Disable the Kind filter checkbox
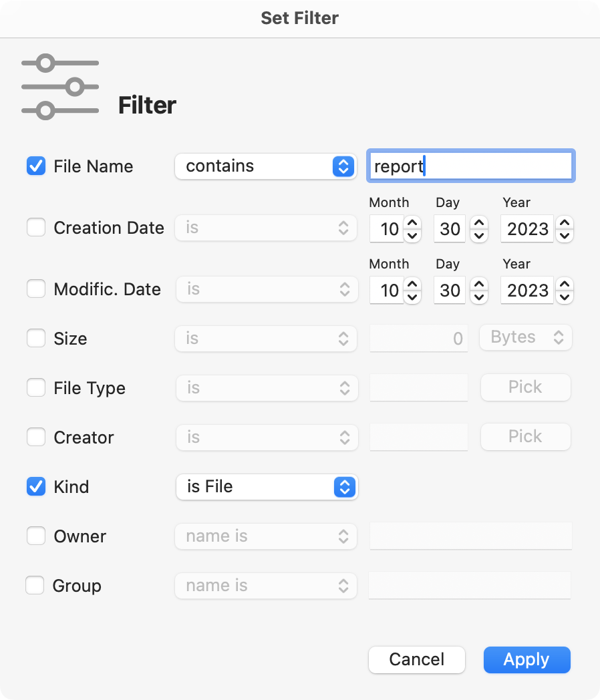 tap(36, 487)
